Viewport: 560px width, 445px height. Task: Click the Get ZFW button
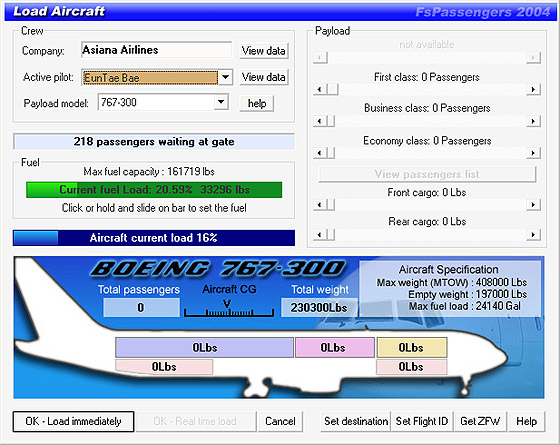(x=480, y=421)
